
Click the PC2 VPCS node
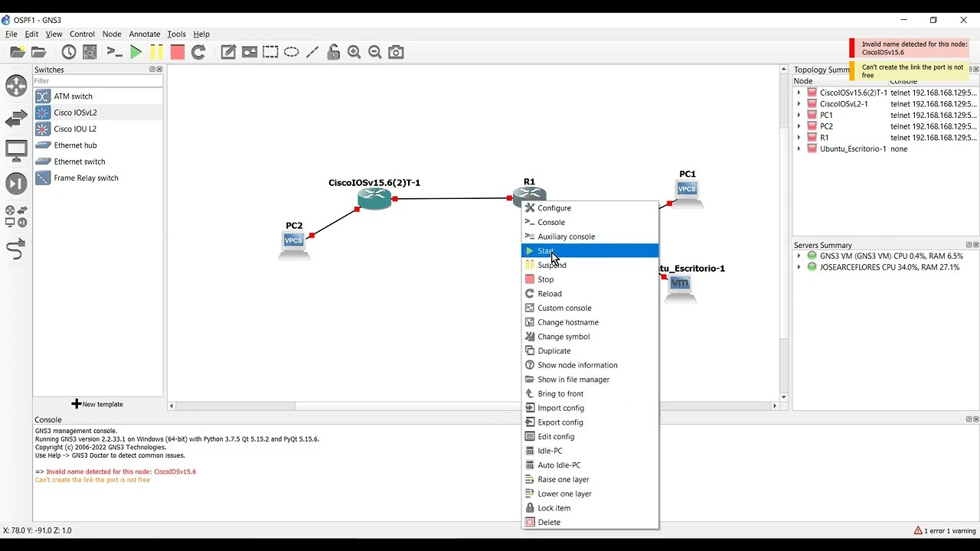[293, 244]
